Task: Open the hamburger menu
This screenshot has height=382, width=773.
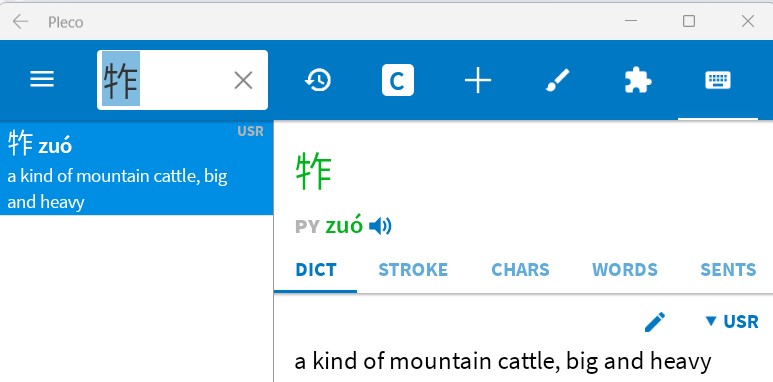Action: pos(42,79)
